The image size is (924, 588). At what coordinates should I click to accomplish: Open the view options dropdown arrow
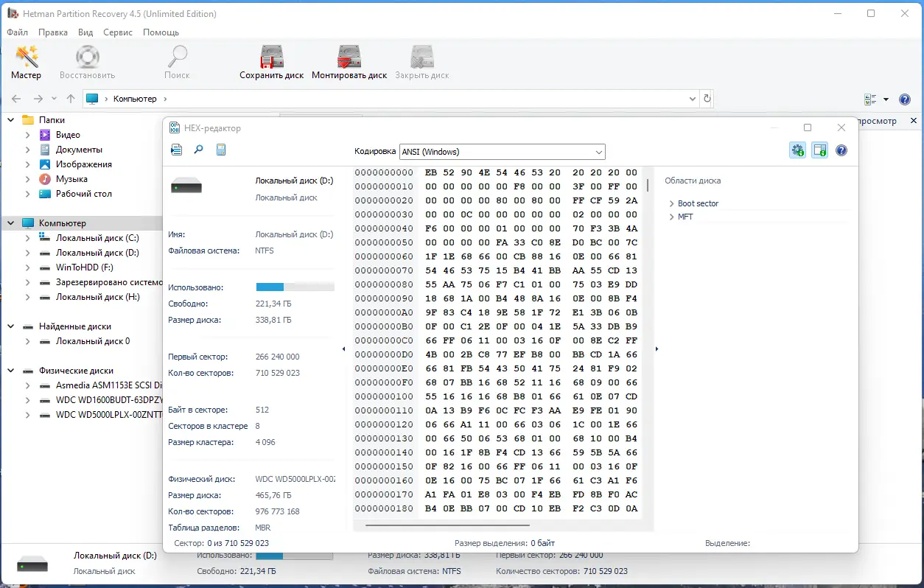point(886,99)
